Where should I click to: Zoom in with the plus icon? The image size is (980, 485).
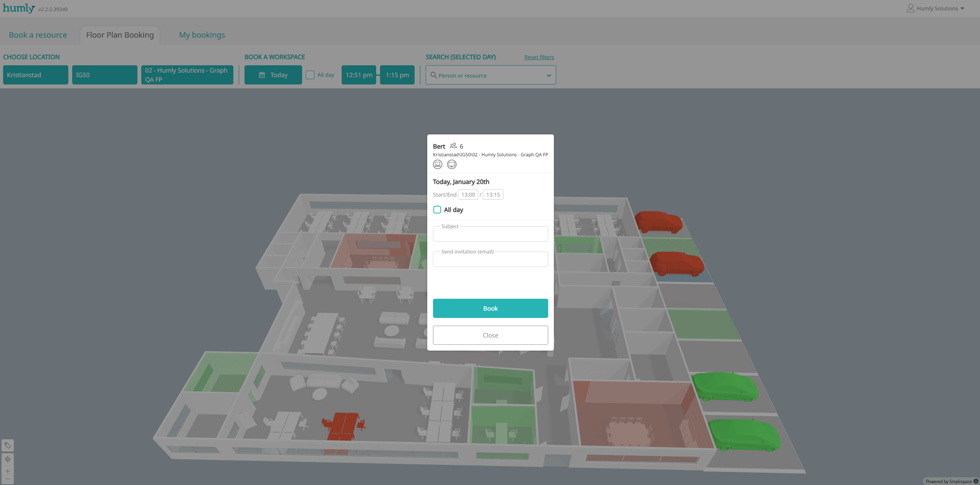[x=7, y=471]
